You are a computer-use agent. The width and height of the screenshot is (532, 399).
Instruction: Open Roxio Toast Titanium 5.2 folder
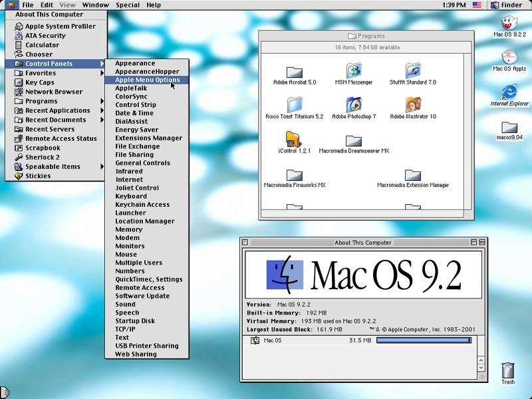pos(295,105)
